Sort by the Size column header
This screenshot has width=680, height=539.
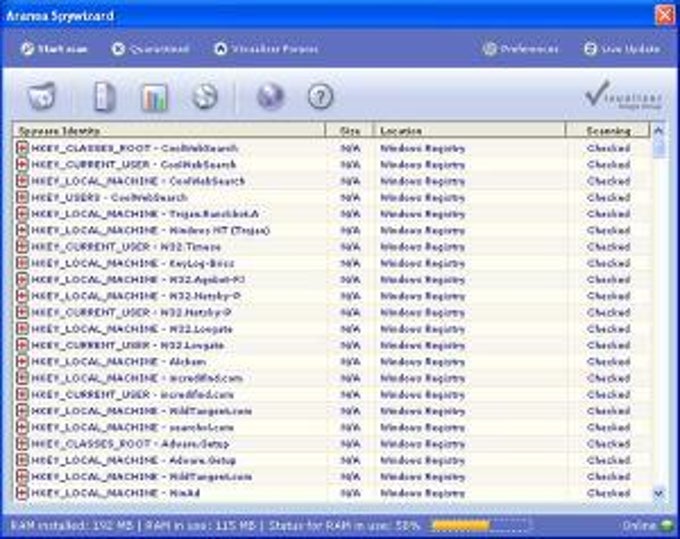350,131
